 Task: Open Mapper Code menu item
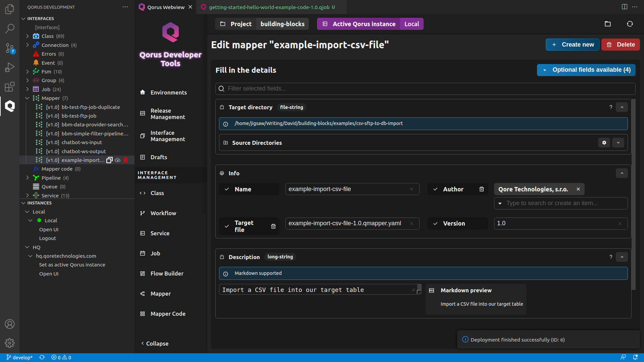168,314
